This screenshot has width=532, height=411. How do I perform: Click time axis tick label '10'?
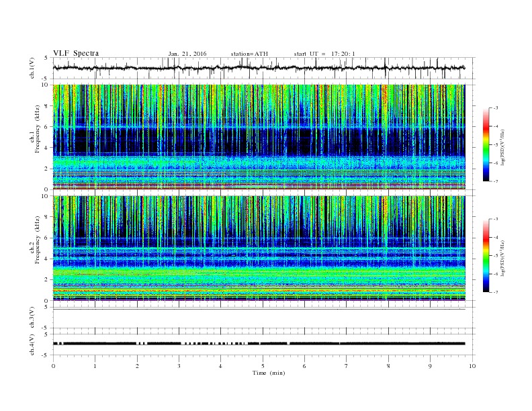472,366
